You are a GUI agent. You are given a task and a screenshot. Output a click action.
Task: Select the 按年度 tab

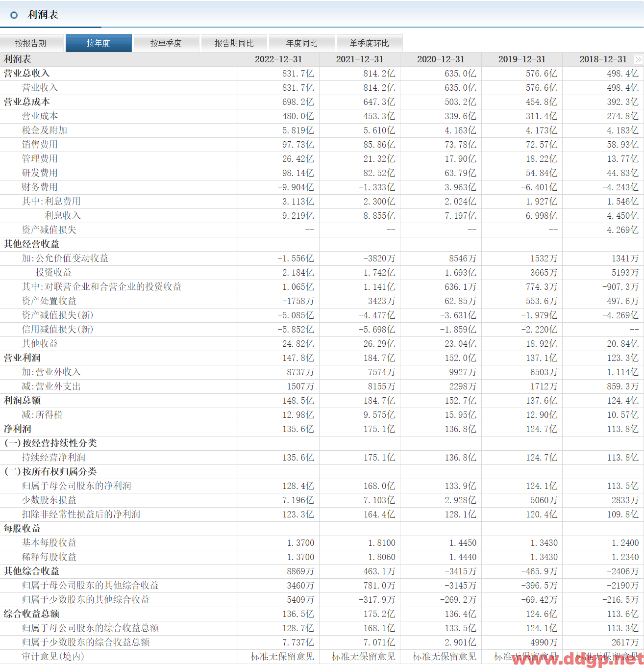[x=99, y=43]
